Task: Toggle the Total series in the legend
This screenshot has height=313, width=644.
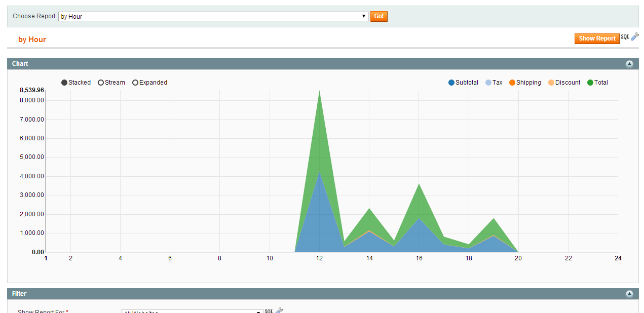Action: [598, 83]
